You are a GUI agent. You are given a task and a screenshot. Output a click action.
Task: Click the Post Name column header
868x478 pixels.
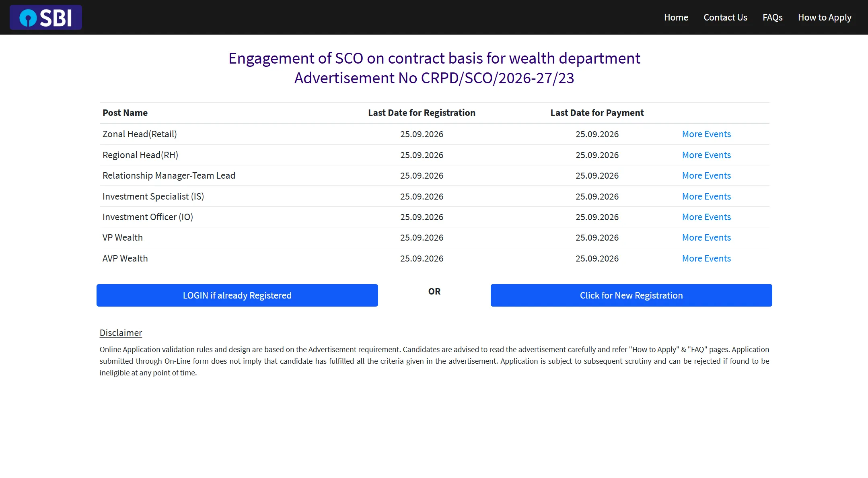[125, 113]
